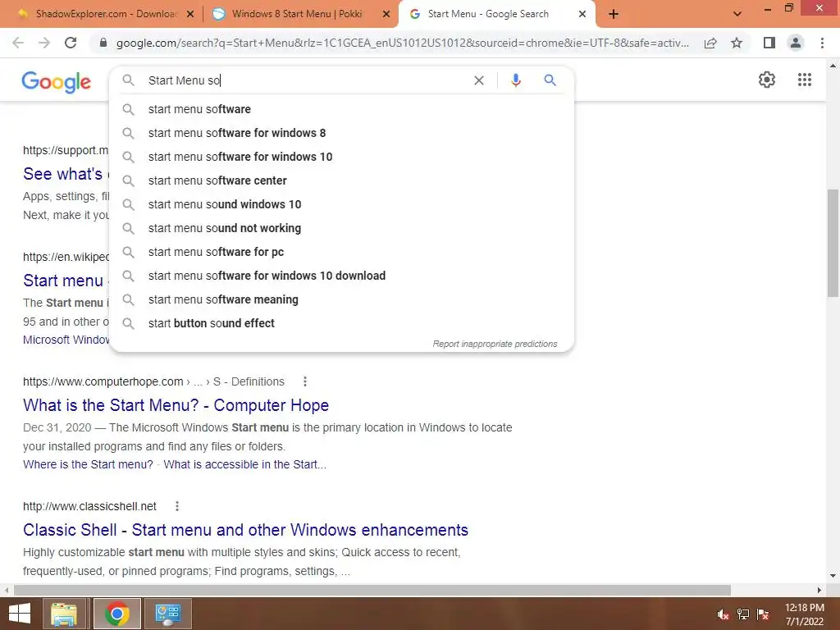The height and width of the screenshot is (630, 840).
Task: Select Start Menu - Google Search tab
Action: pyautogui.click(x=487, y=14)
